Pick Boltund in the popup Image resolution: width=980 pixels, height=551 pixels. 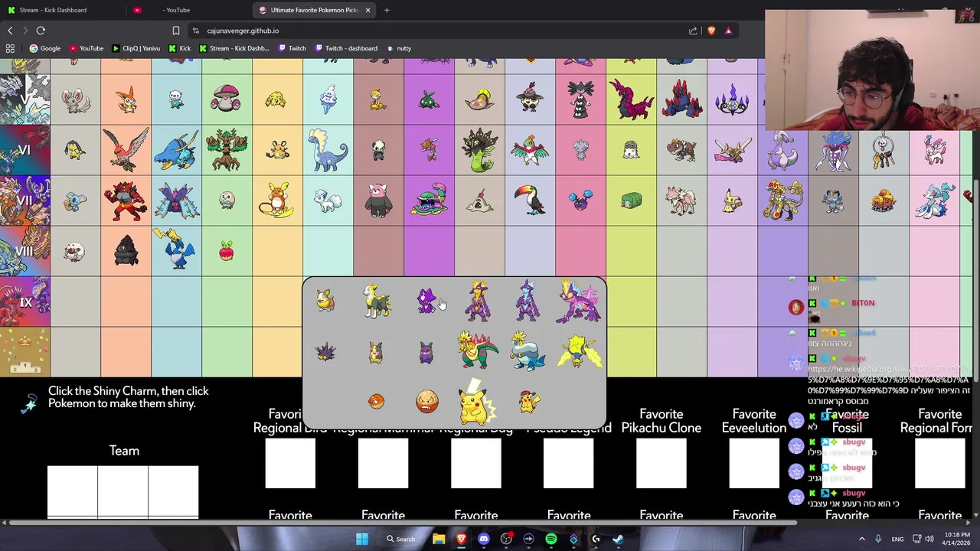376,301
